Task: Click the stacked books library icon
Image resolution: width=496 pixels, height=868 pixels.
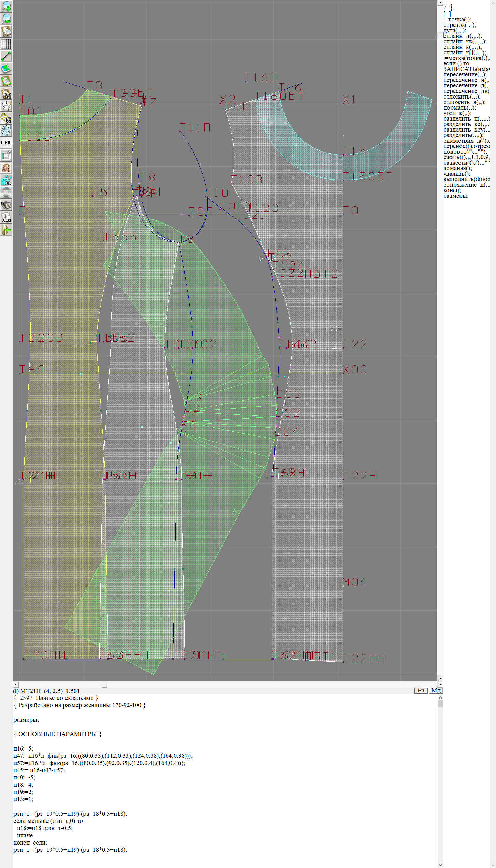Action: pyautogui.click(x=6, y=205)
